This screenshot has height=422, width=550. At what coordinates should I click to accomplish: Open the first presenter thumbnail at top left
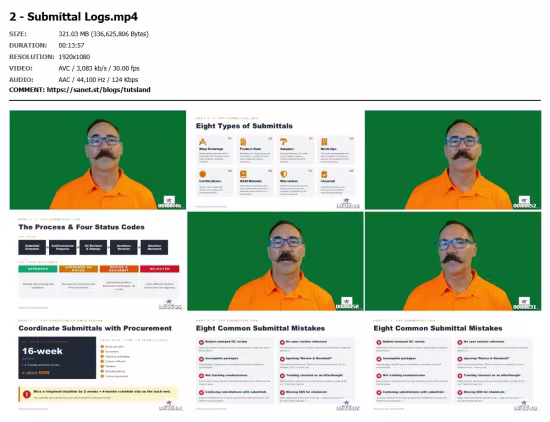[x=98, y=160]
